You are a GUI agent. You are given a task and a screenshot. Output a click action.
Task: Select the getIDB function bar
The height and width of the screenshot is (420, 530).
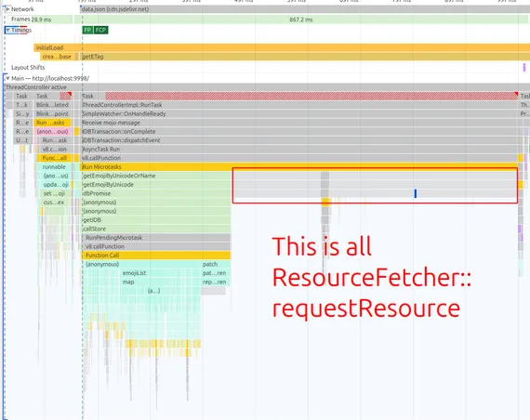pos(156,220)
